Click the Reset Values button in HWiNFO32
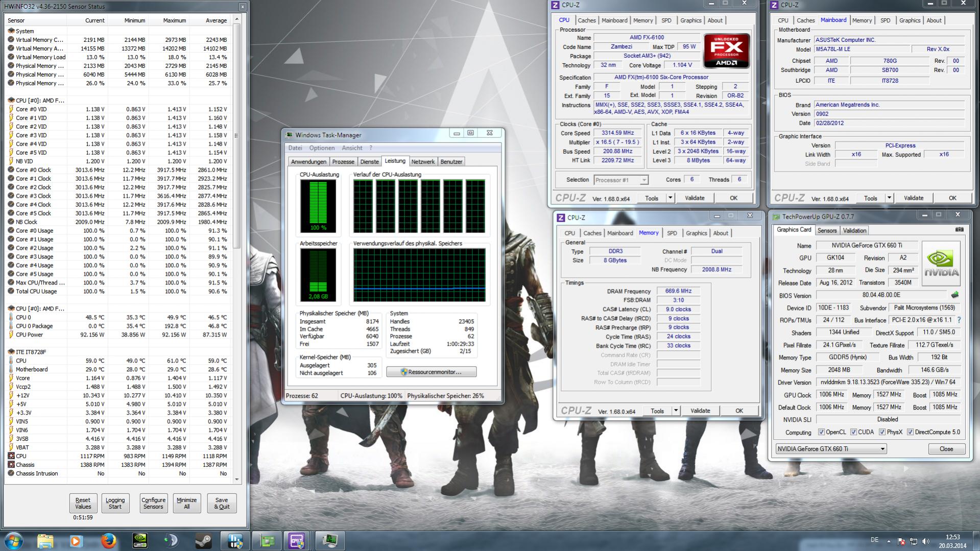980x551 pixels. 83,504
